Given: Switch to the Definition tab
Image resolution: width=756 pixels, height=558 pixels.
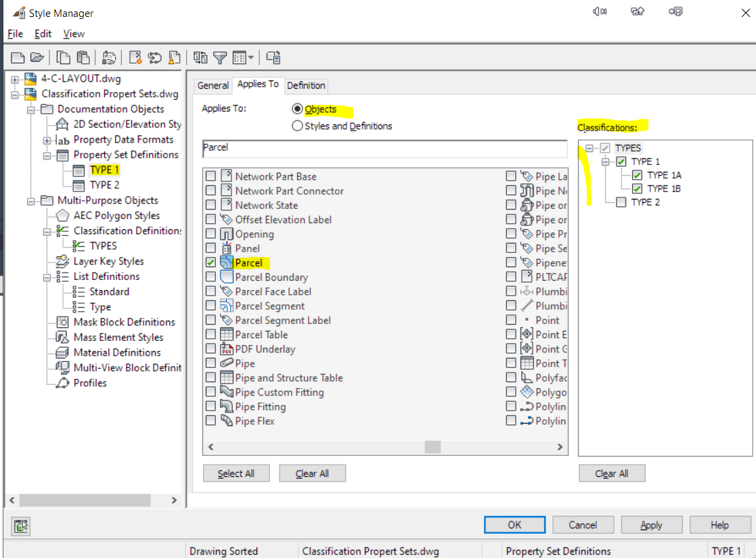Looking at the screenshot, I should click(x=306, y=85).
